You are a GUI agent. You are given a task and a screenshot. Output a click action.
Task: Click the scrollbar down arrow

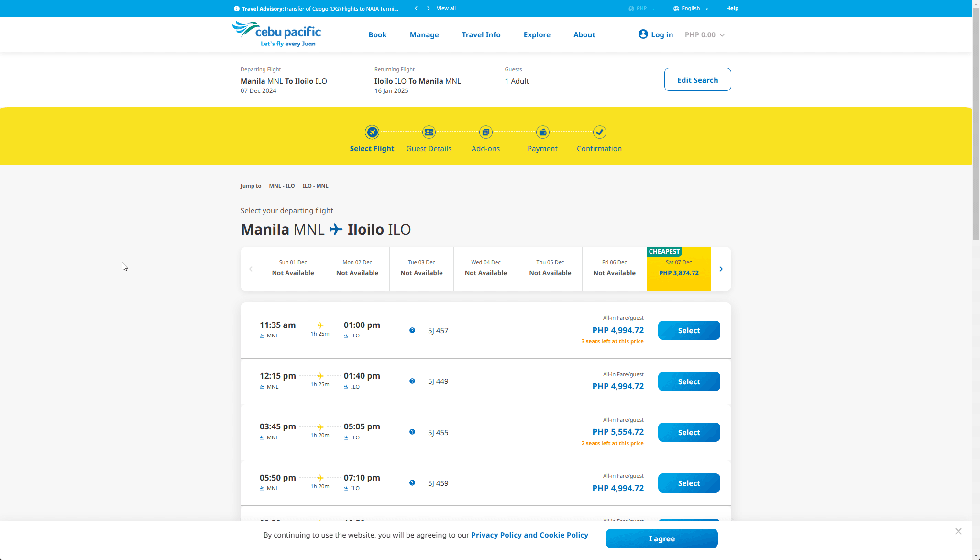976,556
